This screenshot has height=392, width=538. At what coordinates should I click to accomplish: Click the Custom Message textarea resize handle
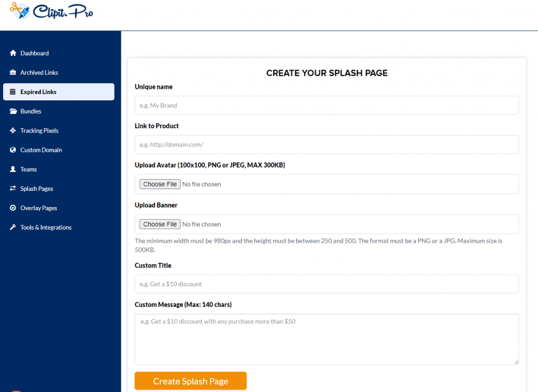pos(516,362)
